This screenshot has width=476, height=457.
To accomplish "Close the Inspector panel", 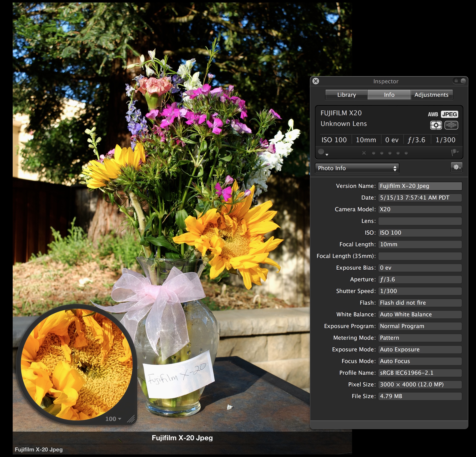I will pos(316,81).
